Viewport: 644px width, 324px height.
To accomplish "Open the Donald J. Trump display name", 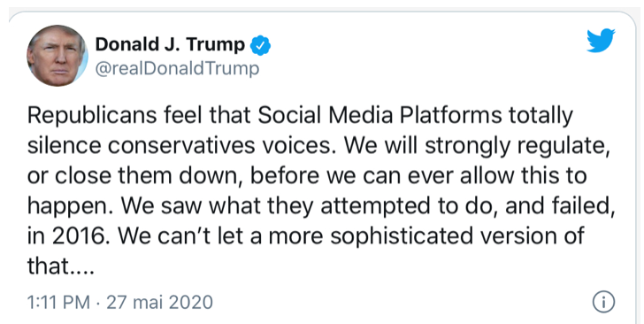I will 170,44.
